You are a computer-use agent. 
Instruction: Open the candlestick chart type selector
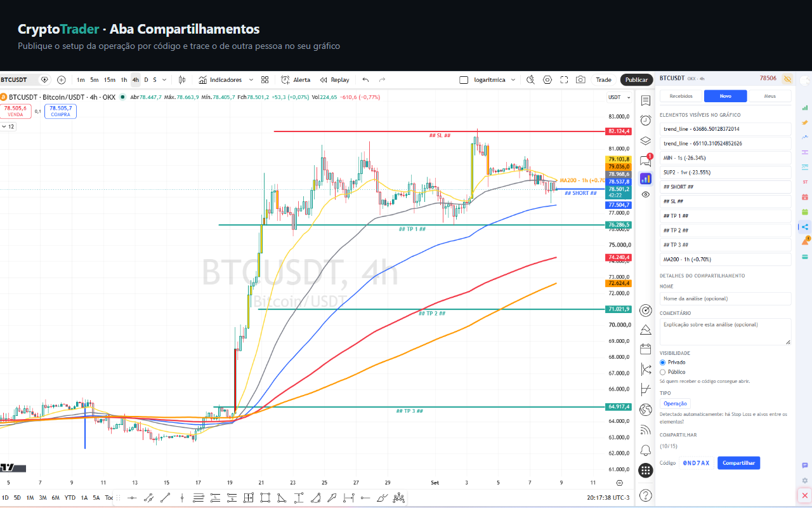182,80
